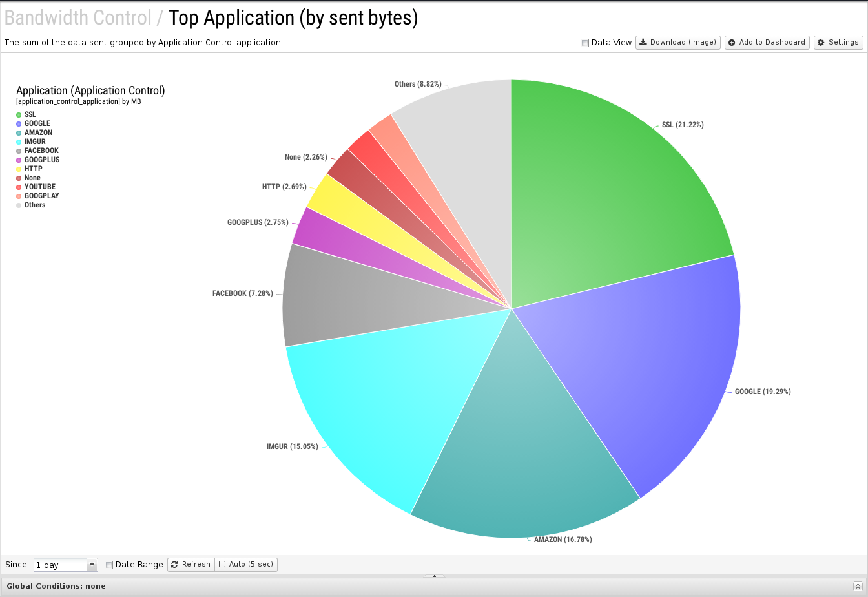The height and width of the screenshot is (597, 868).
Task: Click the SSL legend color dot
Action: (19, 114)
